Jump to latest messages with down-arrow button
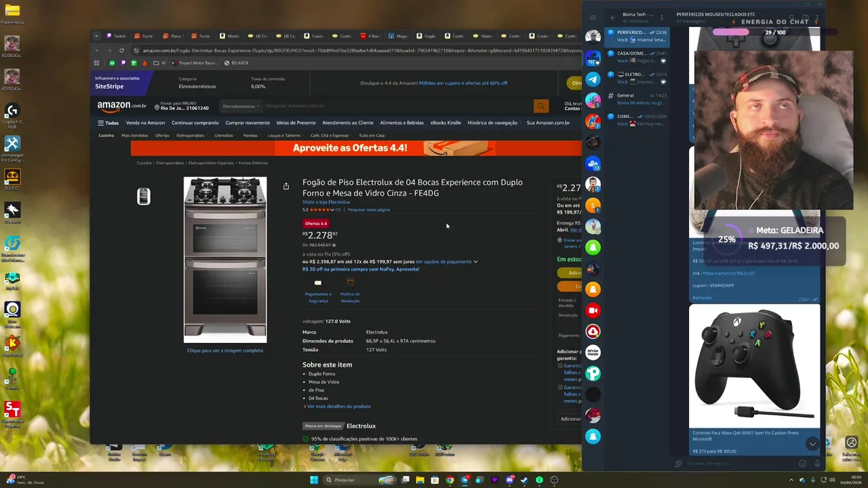This screenshot has height=488, width=868. pyautogui.click(x=812, y=444)
